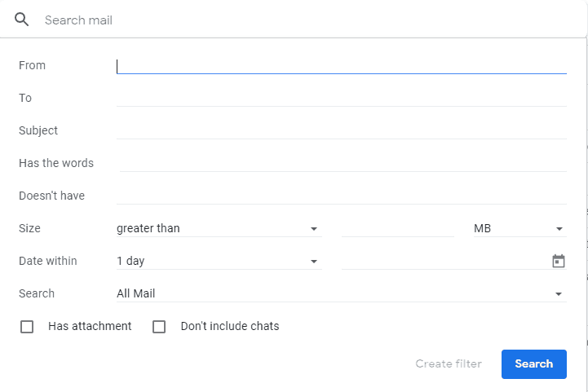Viewport: 588px width, 392px height.
Task: Click the size number input field
Action: [x=397, y=228]
